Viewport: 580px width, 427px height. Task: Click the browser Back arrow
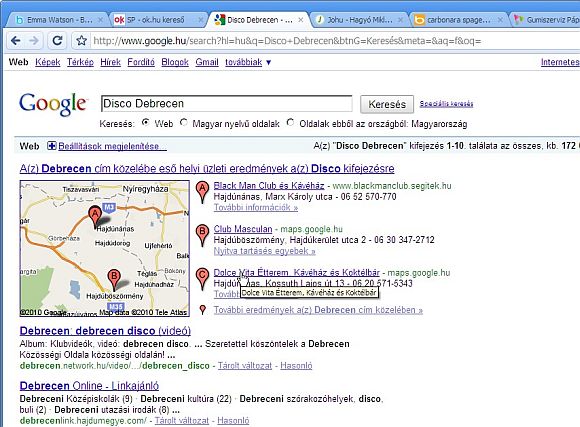click(x=16, y=40)
